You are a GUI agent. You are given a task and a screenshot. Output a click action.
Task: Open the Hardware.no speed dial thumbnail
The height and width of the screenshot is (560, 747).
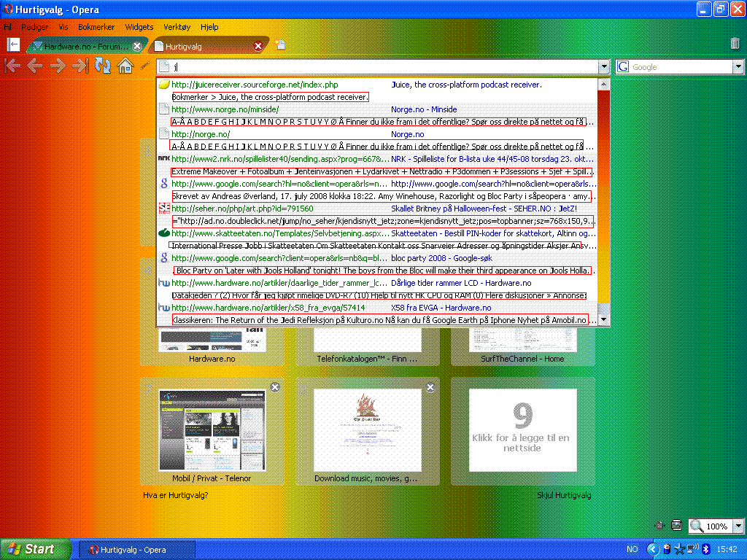pos(212,345)
